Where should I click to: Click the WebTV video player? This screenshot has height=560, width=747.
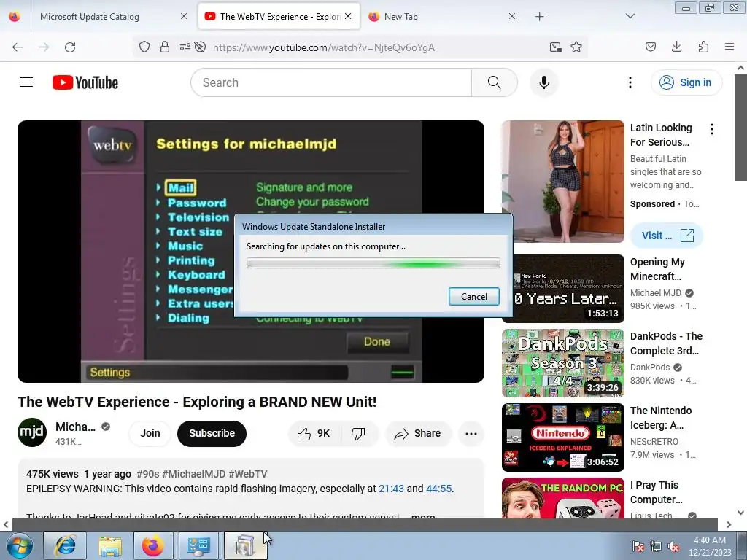(x=251, y=252)
